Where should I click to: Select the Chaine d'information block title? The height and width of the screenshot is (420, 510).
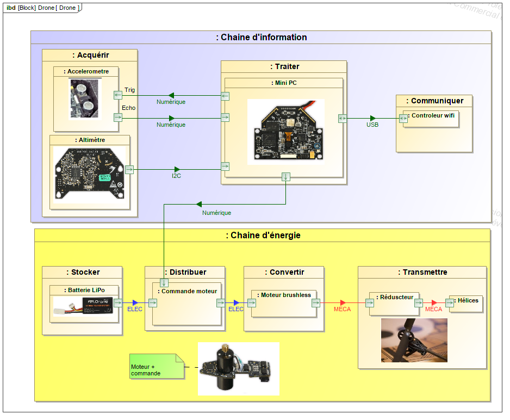pyautogui.click(x=261, y=38)
